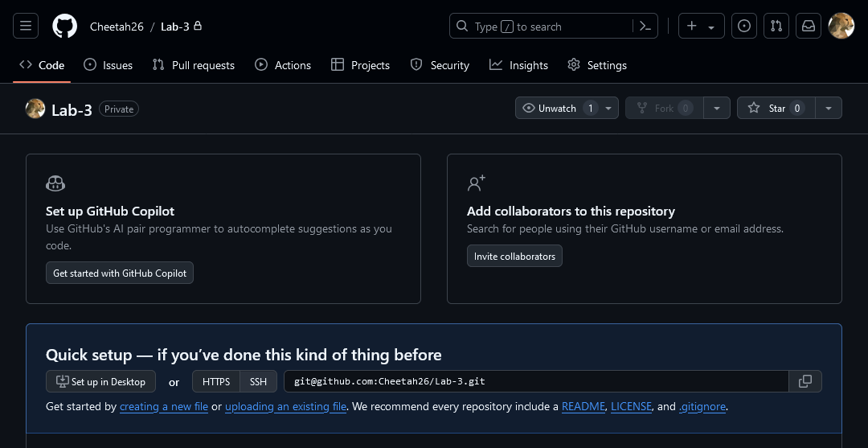Open the Code tab
Viewport: 868px width, 448px height.
(x=42, y=65)
